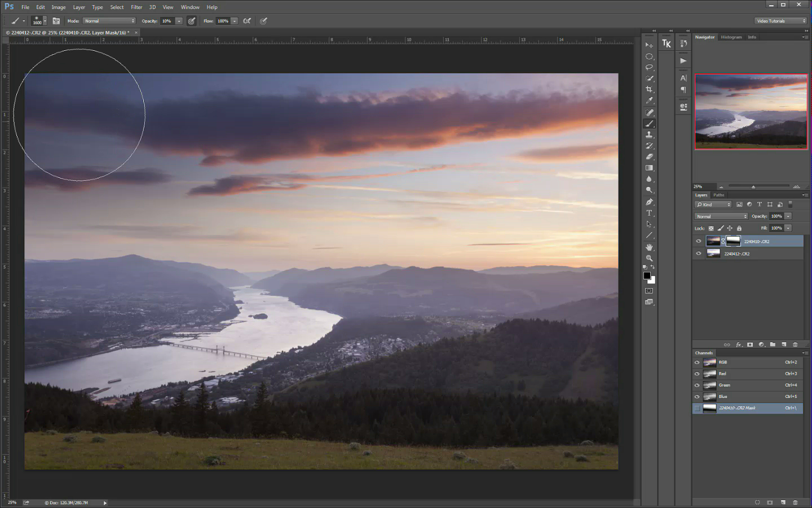Select the Horizontal Type tool
This screenshot has width=812, height=508.
pos(649,213)
